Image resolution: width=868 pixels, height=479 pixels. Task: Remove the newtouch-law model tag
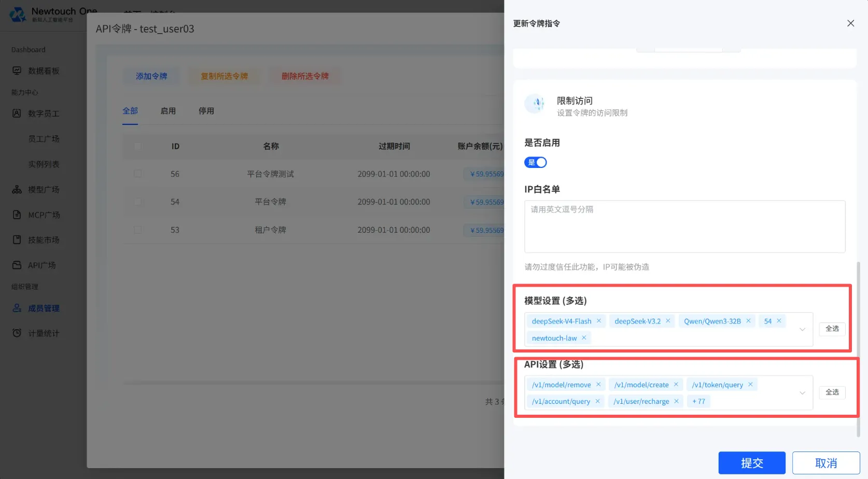584,337
